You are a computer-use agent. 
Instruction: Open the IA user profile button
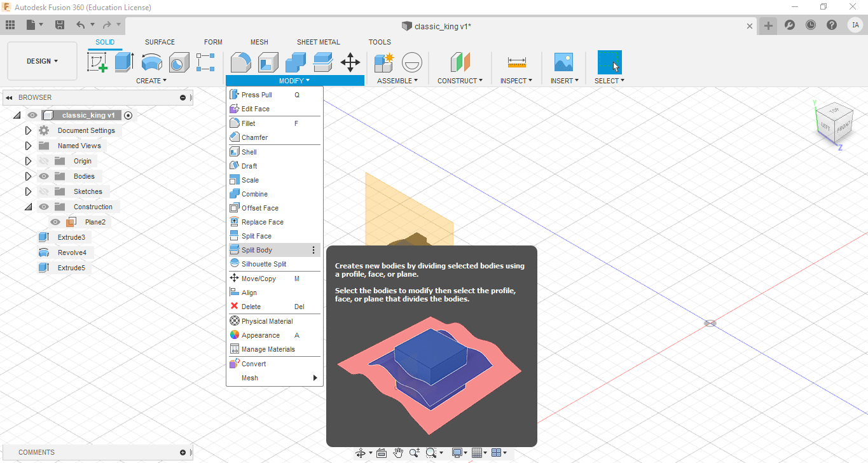[x=855, y=25]
